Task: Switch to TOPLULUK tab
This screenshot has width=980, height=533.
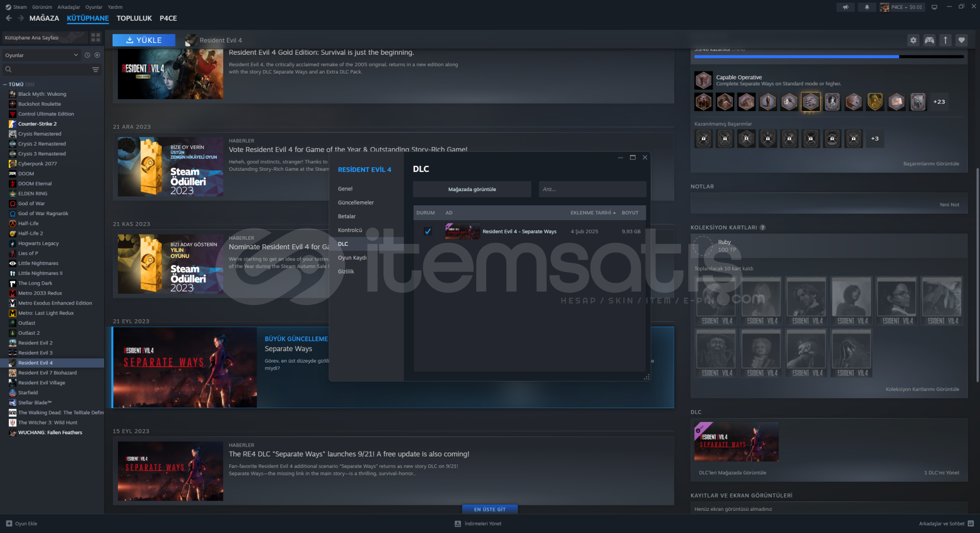Action: [134, 18]
